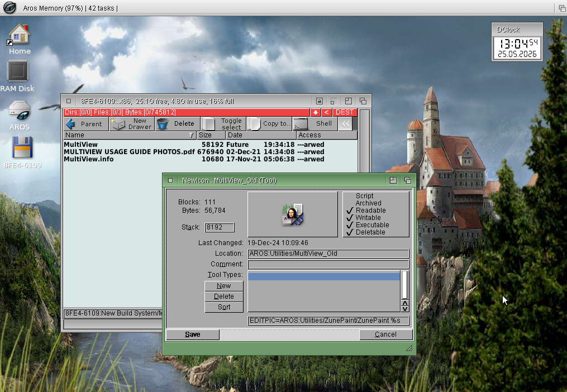Click the Location field
Viewport: 567px width, 392px height.
pyautogui.click(x=328, y=254)
